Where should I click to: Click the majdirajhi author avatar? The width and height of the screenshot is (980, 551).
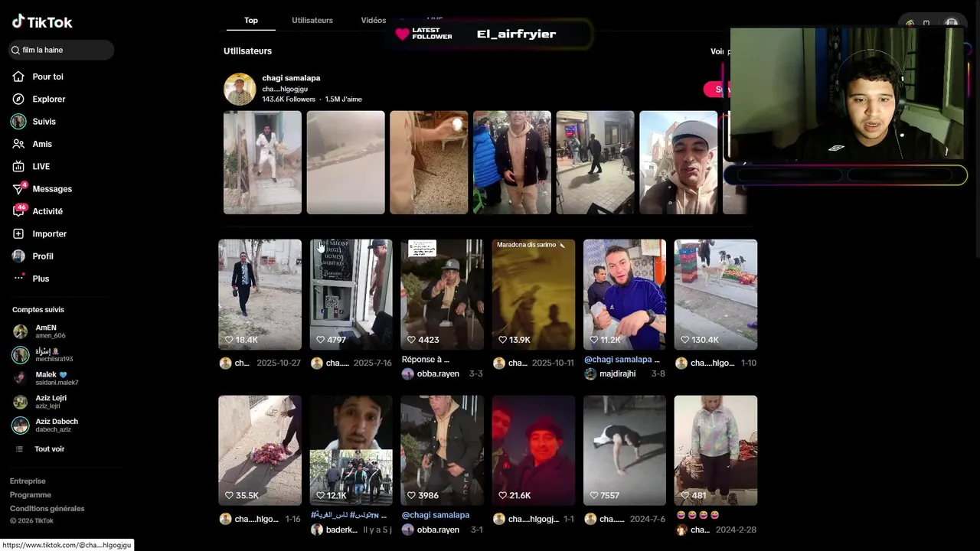(x=590, y=374)
